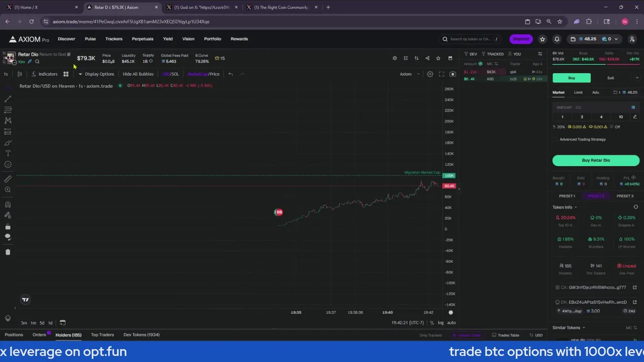644x362 pixels.
Task: Toggle the log scale option
Action: (441, 323)
